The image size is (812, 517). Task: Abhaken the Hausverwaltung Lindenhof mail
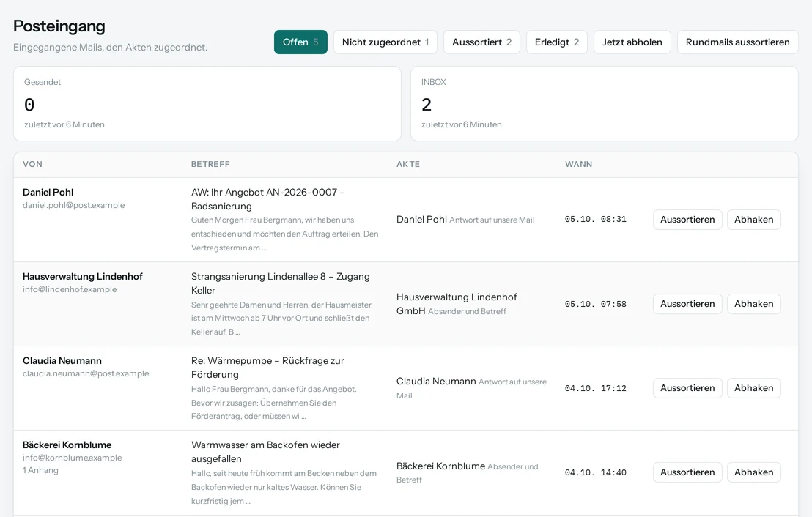[x=753, y=304]
